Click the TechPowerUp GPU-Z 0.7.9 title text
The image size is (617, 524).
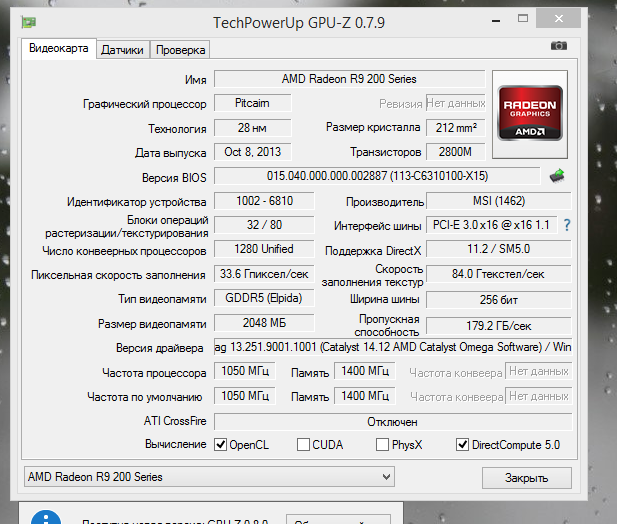[299, 23]
